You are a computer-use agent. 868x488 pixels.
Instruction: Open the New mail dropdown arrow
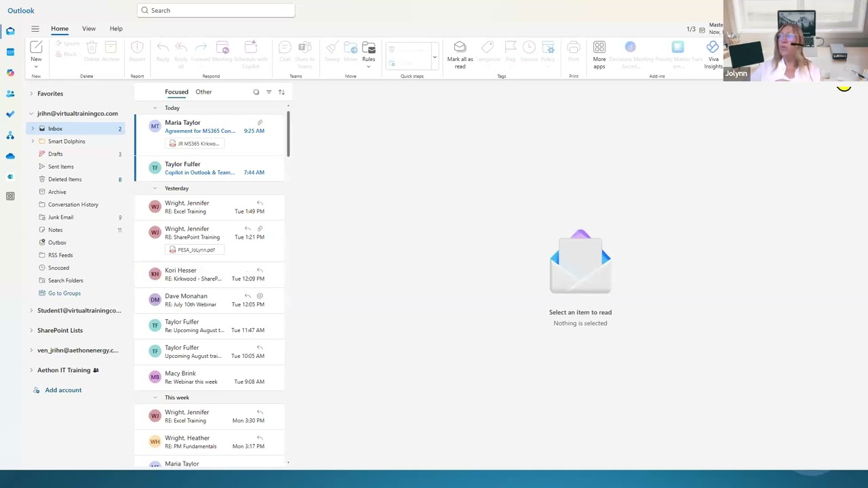(36, 66)
